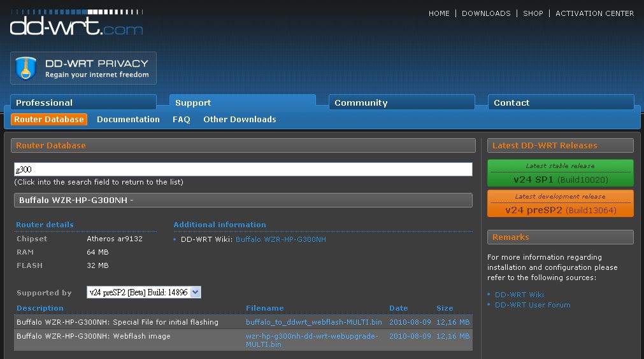Screen dimensions: 644x359
Task: Download wzr-hp-g300nh-dd-wrt-webupgrade-MULTI.bin
Action: pyautogui.click(x=311, y=340)
